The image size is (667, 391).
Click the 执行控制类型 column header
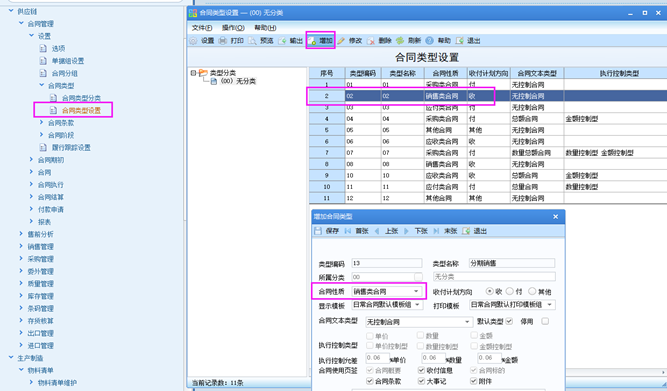coord(619,73)
